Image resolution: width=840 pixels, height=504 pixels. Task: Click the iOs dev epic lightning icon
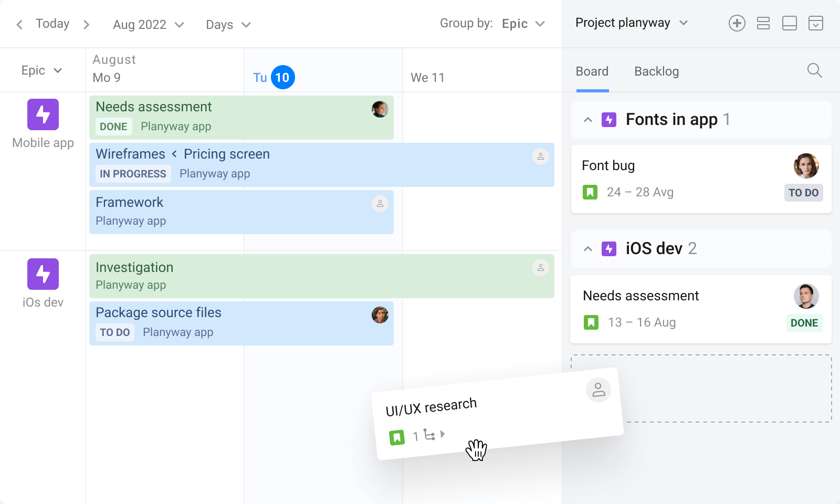coord(43,274)
